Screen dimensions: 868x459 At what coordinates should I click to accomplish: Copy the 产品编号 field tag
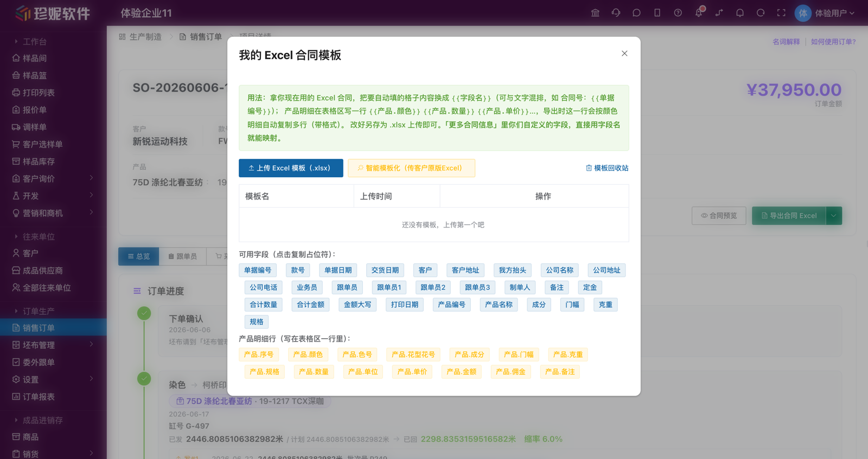452,305
